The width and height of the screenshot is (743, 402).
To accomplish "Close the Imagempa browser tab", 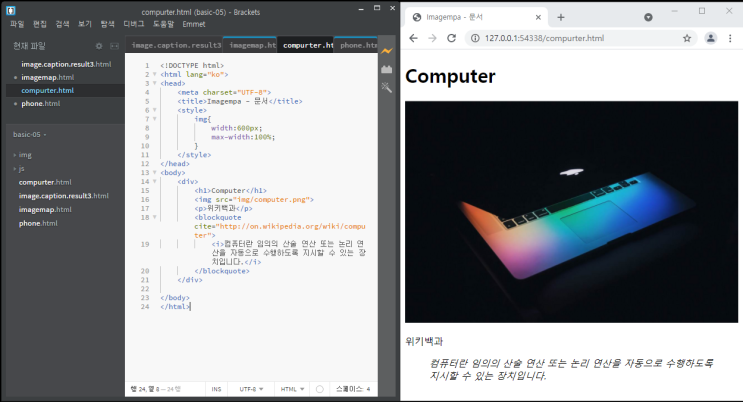I will point(538,18).
